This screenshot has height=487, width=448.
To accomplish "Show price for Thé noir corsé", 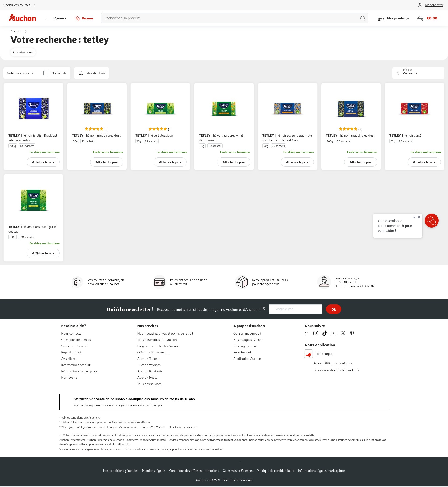I will [424, 162].
